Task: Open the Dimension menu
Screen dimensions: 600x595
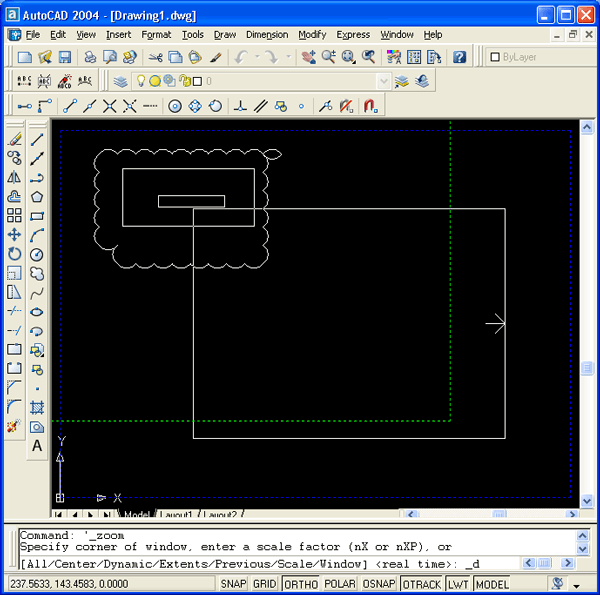Action: click(x=267, y=34)
